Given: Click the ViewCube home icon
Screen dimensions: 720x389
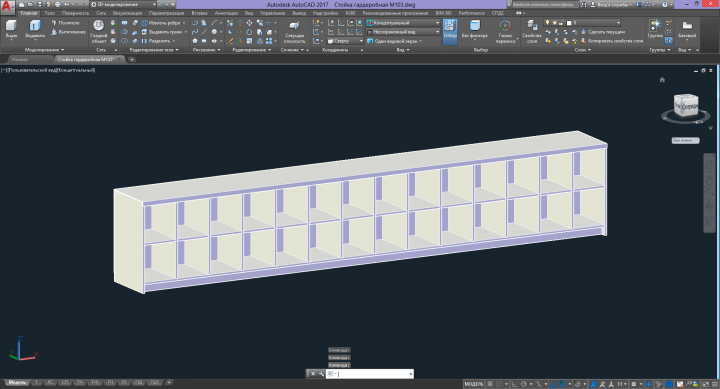Looking at the screenshot, I should [662, 80].
